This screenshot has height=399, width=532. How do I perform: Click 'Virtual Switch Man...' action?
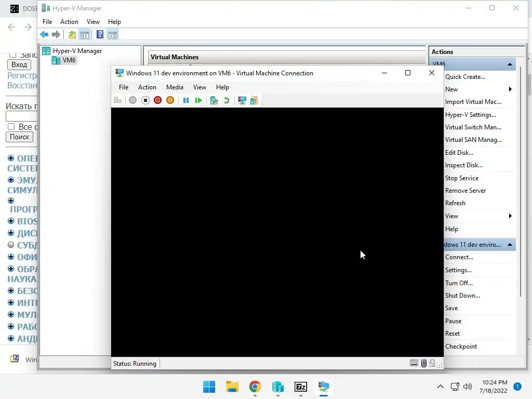tap(473, 127)
